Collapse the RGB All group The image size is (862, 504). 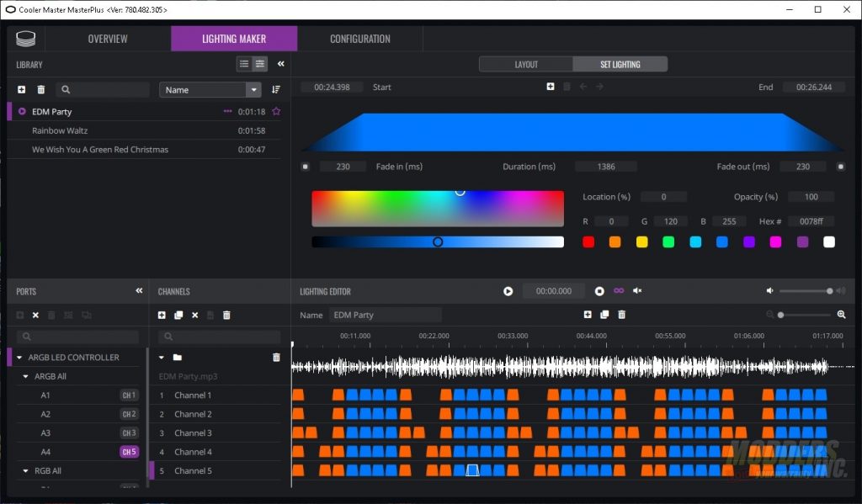coord(25,471)
